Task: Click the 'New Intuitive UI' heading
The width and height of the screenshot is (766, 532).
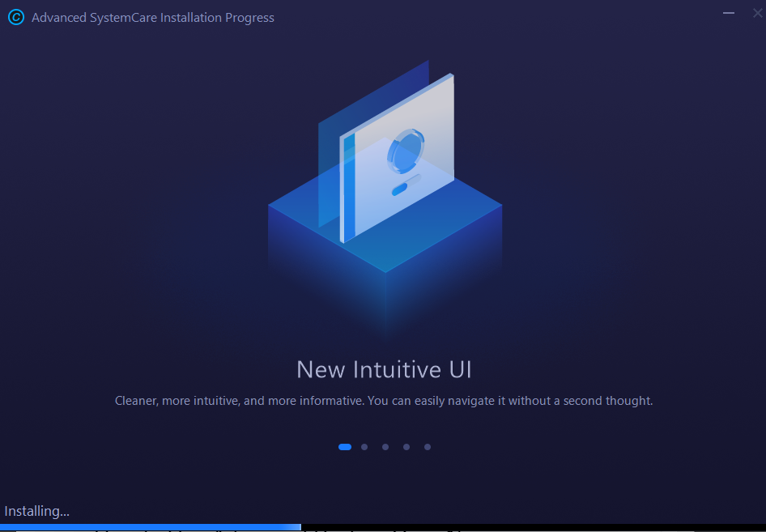Action: [x=383, y=369]
